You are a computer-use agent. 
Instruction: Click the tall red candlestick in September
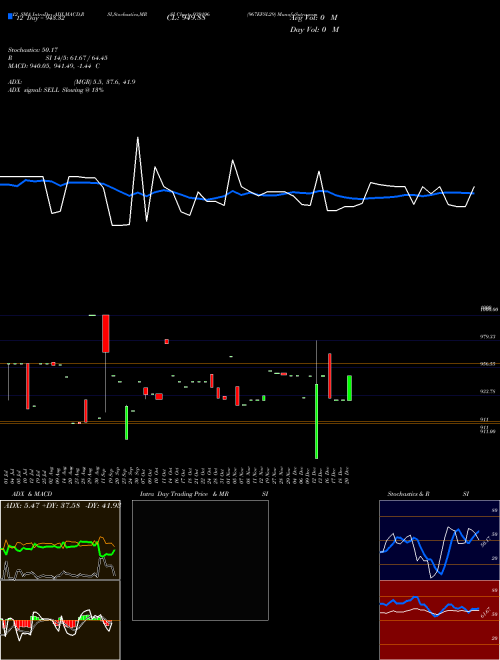click(106, 333)
